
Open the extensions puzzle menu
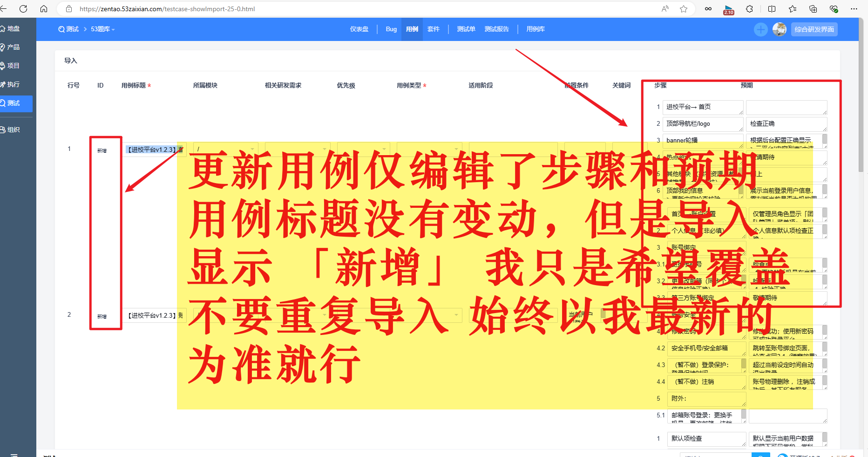[749, 9]
